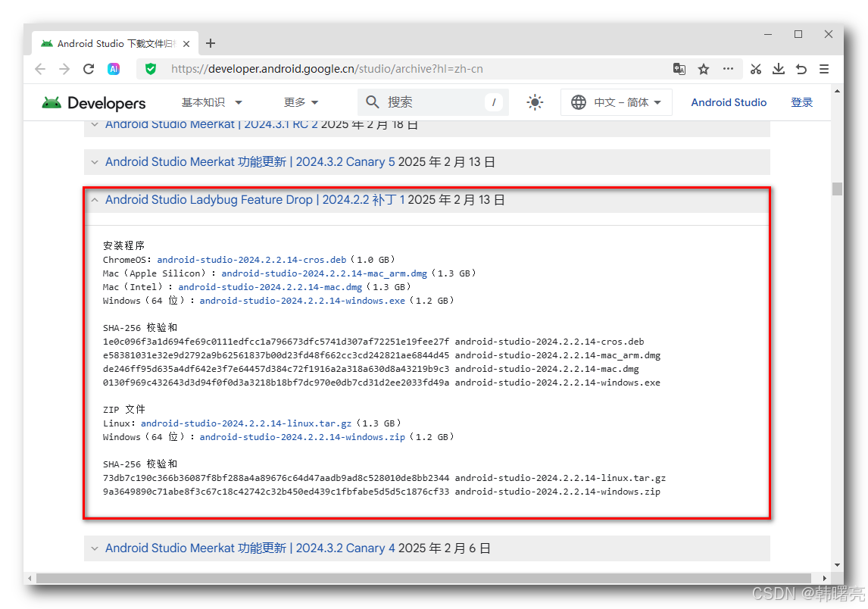
Task: Click the Meerkat 功能更新 Canary 5 title
Action: 250,162
